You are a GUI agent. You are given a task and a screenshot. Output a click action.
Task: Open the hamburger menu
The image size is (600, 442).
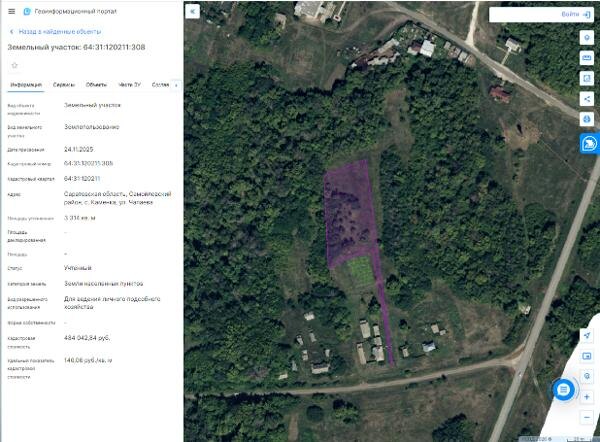(x=11, y=11)
